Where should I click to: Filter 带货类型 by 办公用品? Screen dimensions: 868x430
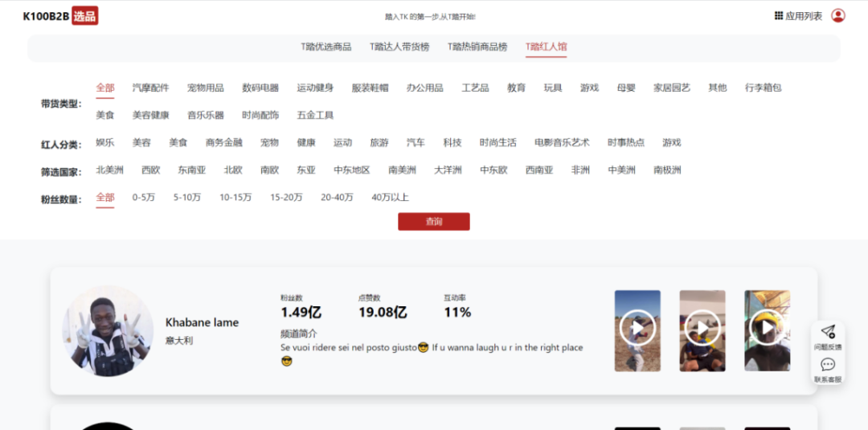tap(424, 88)
